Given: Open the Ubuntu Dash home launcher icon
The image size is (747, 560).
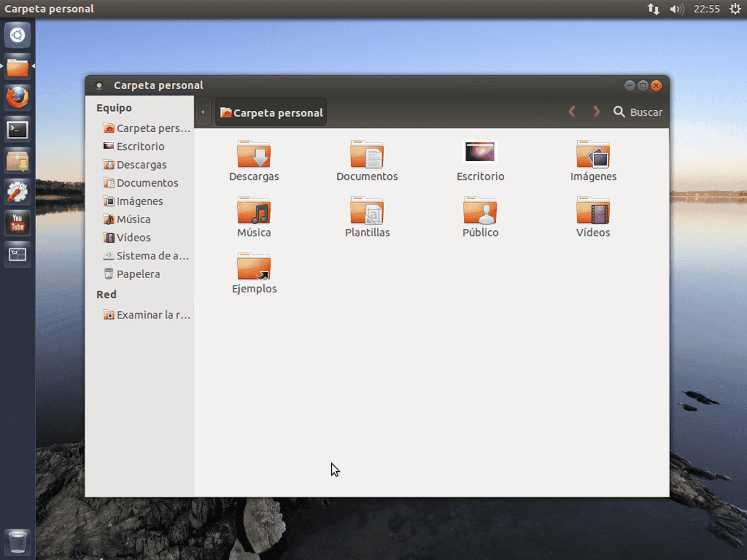Looking at the screenshot, I should (17, 35).
